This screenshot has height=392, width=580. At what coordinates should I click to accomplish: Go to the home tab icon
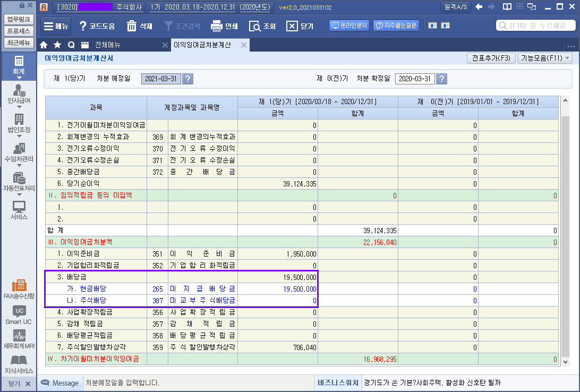[x=44, y=45]
